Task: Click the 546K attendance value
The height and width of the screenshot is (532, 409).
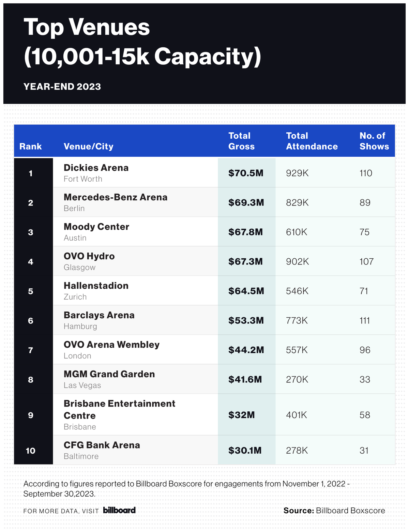Action: [x=297, y=291]
